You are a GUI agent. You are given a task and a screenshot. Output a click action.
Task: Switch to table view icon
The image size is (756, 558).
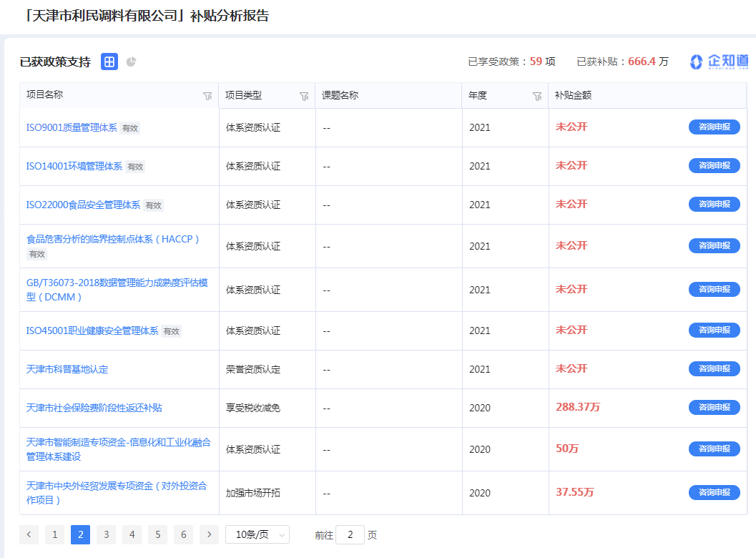109,62
